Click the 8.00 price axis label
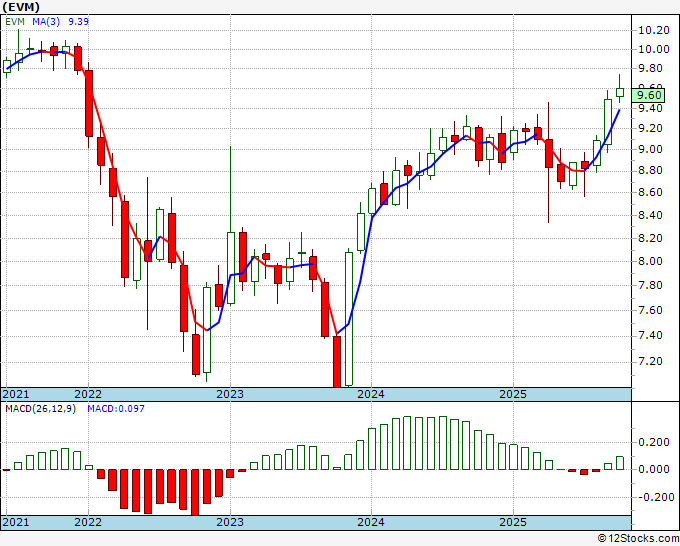Screen dimensions: 680x546 pyautogui.click(x=651, y=261)
